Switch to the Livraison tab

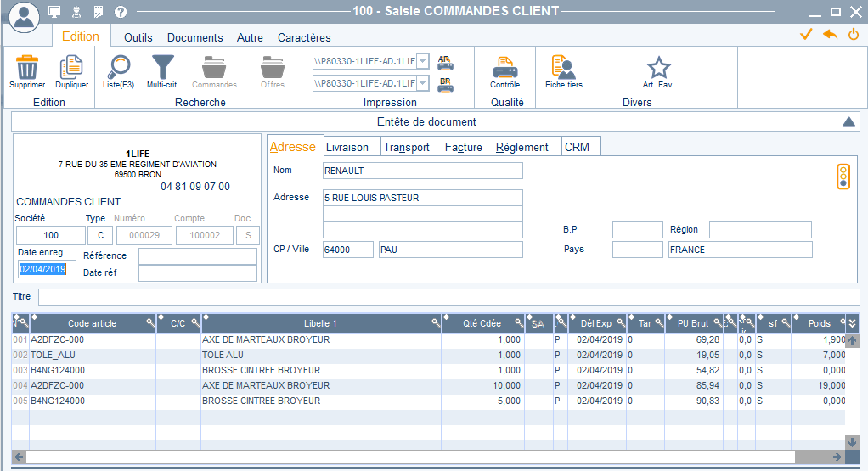352,147
